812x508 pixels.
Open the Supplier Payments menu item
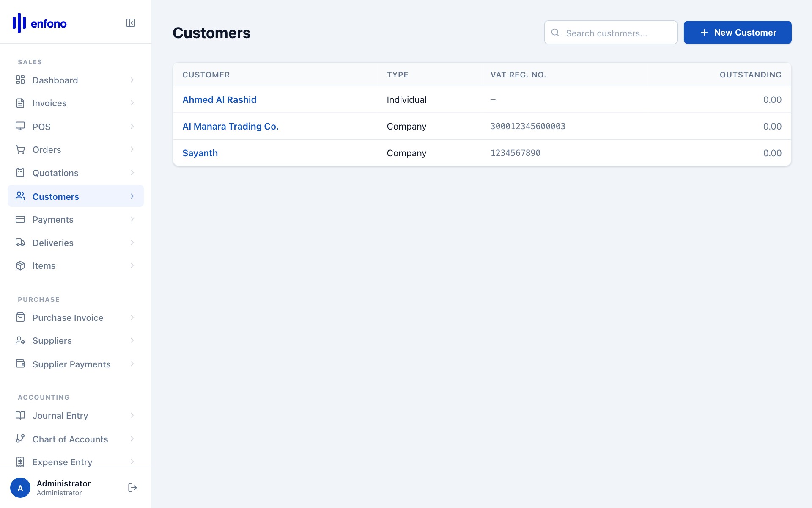click(x=71, y=364)
